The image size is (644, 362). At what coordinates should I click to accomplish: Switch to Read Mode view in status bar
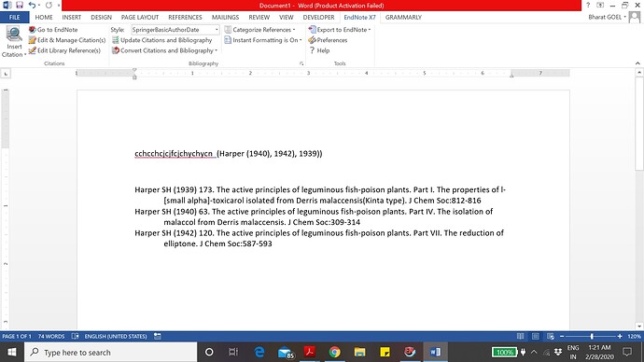pos(521,336)
